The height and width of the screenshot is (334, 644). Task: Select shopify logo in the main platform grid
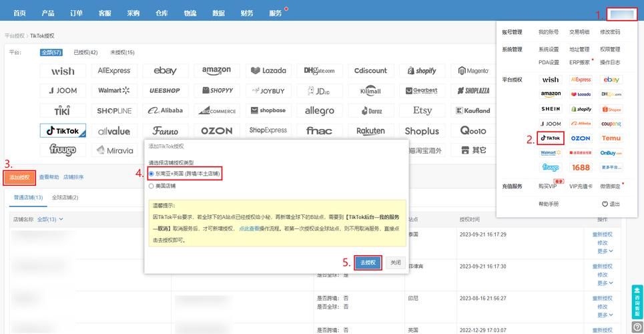click(x=422, y=71)
